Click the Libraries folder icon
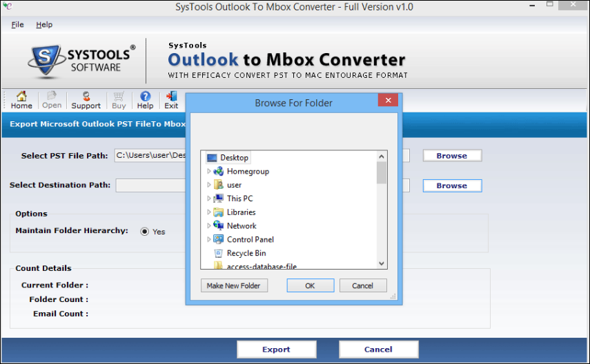590x364 pixels. pyautogui.click(x=218, y=212)
